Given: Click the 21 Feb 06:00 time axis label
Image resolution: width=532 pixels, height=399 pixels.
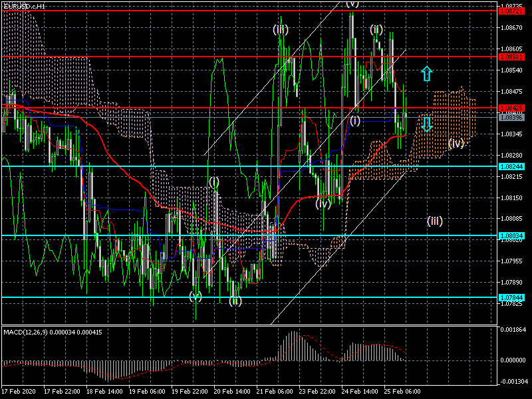Looking at the screenshot, I should pyautogui.click(x=274, y=392).
